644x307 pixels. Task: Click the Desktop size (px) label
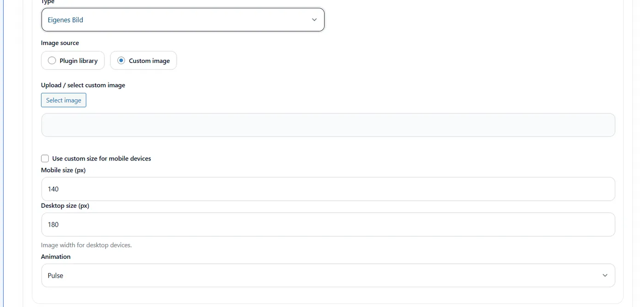(65, 205)
